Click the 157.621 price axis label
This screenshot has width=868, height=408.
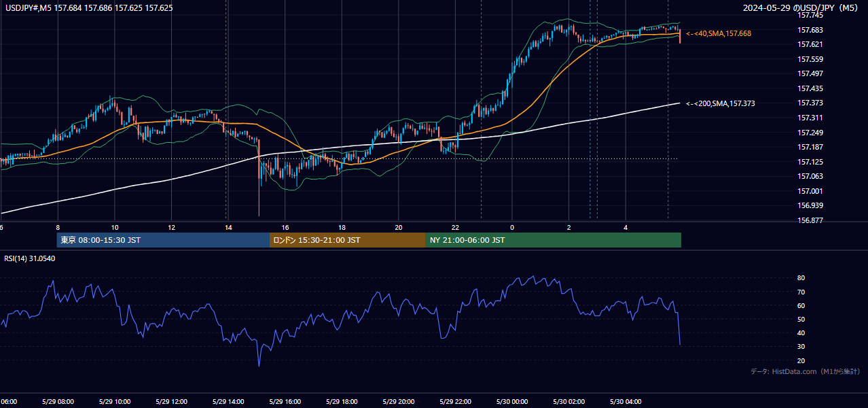[x=810, y=44]
